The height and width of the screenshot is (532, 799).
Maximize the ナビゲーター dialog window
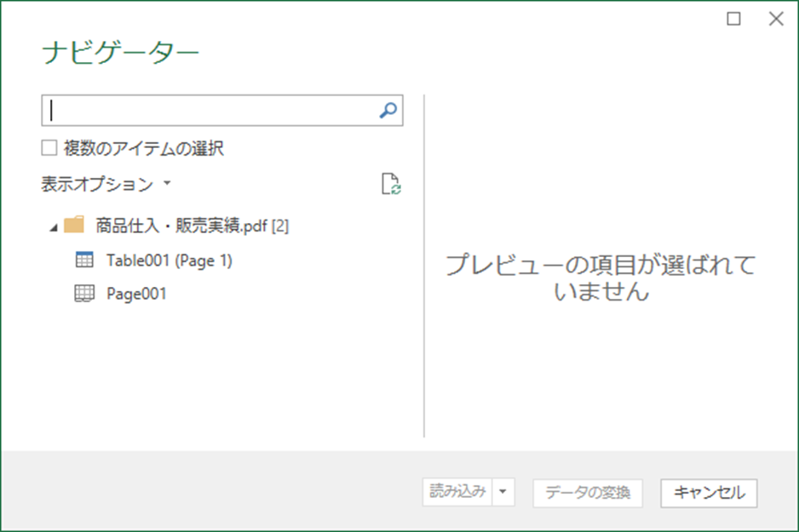click(733, 19)
